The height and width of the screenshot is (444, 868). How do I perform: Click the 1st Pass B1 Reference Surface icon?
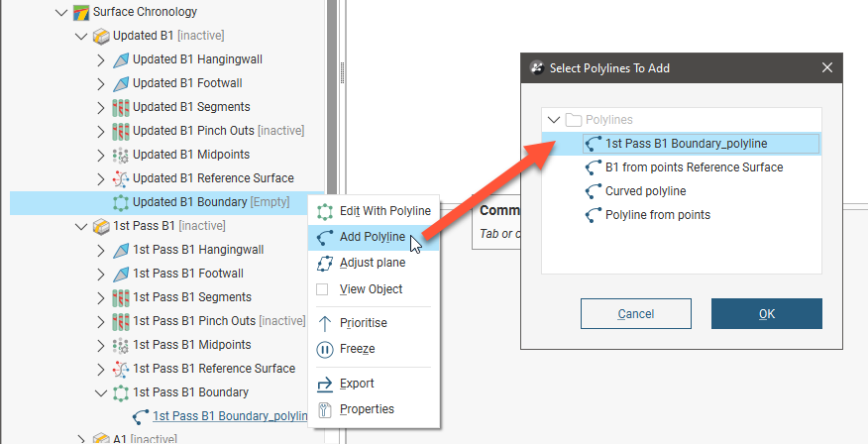(121, 369)
